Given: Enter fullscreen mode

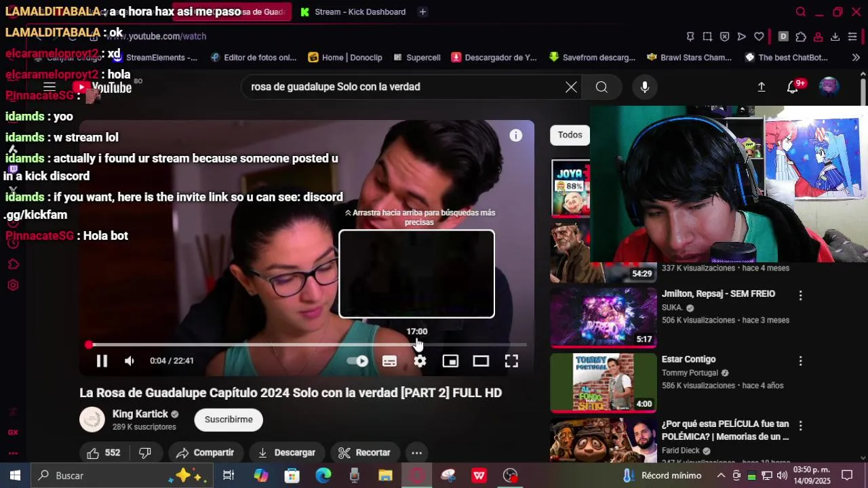Looking at the screenshot, I should (511, 361).
